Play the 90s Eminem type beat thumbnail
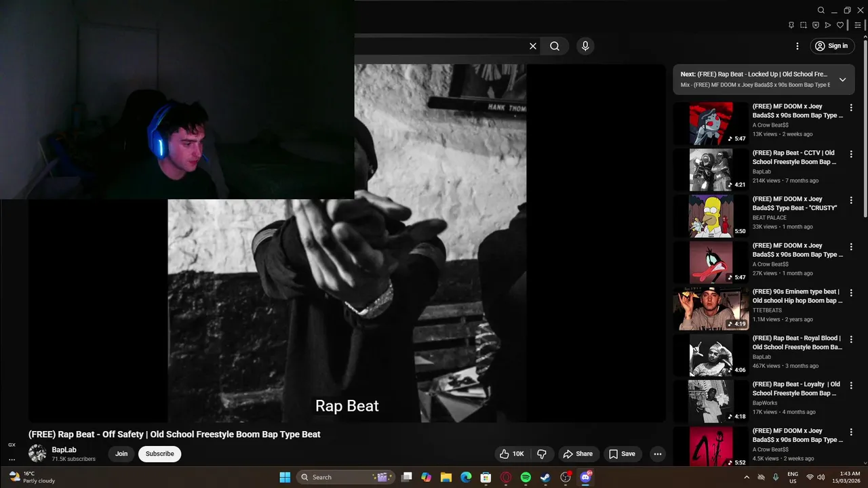 point(711,309)
